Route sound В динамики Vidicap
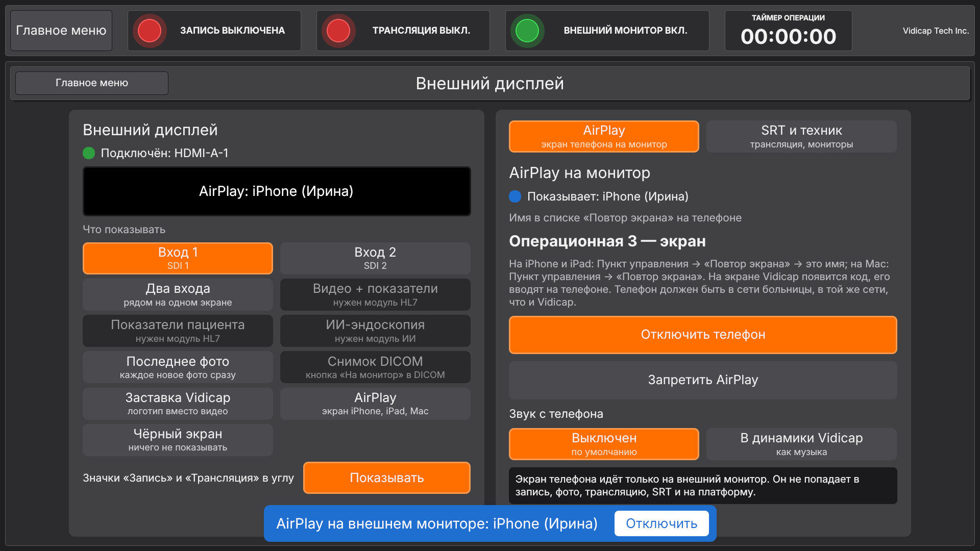980x551 pixels. (801, 444)
